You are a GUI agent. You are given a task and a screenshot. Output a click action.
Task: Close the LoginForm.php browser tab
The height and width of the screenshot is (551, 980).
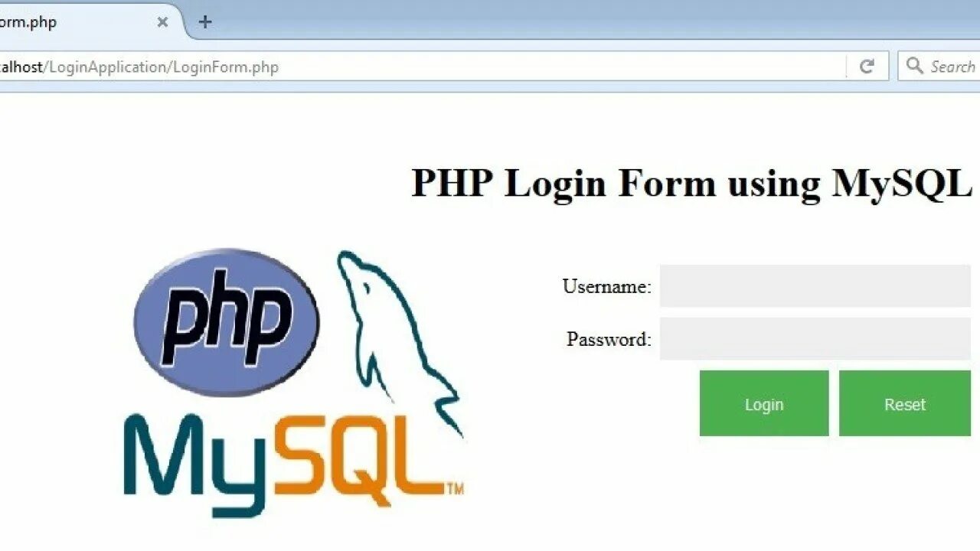162,22
